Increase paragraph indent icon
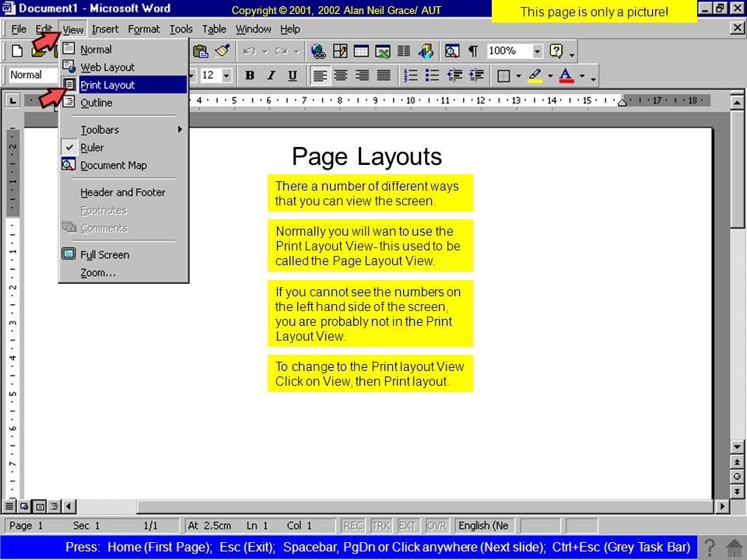 click(x=476, y=75)
